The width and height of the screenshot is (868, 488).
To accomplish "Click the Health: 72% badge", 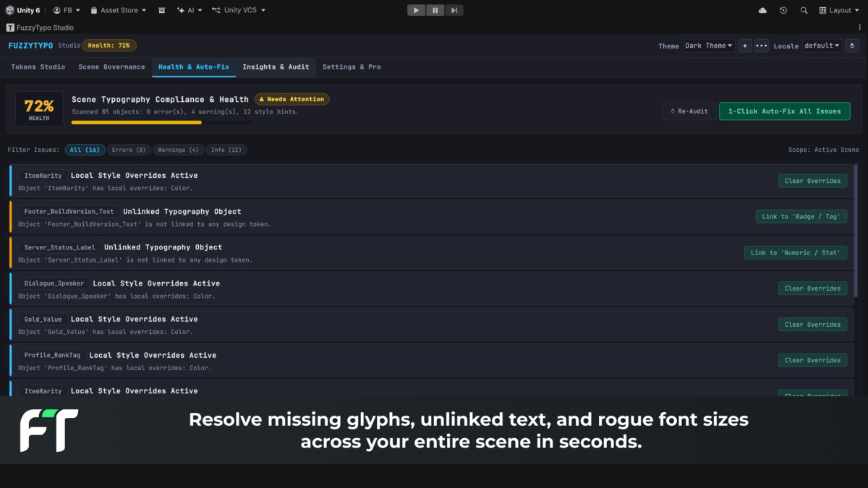I will click(109, 46).
